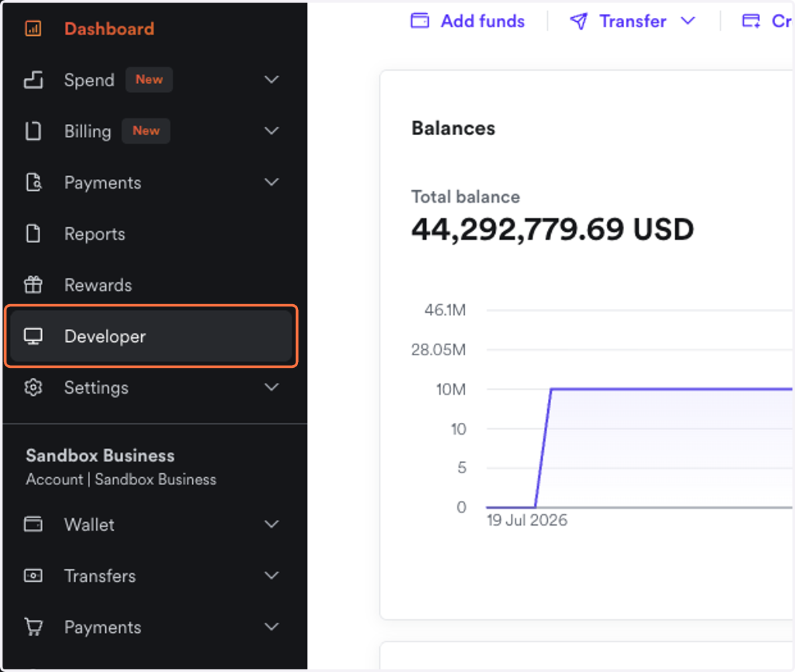Go to Reports
The image size is (795, 672).
(95, 234)
